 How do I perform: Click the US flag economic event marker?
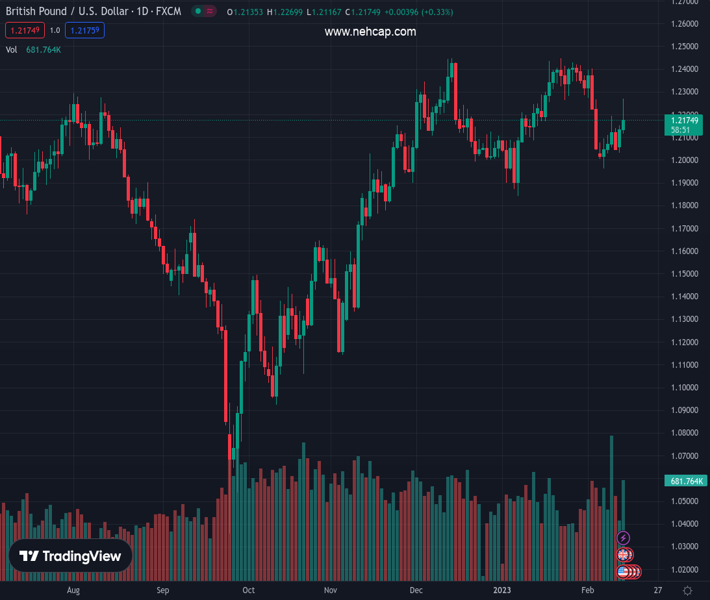[624, 571]
